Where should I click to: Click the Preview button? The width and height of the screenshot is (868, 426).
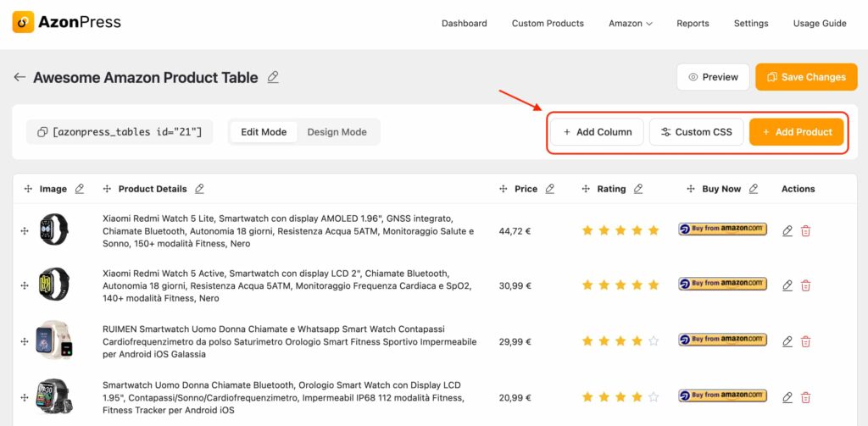pos(713,77)
